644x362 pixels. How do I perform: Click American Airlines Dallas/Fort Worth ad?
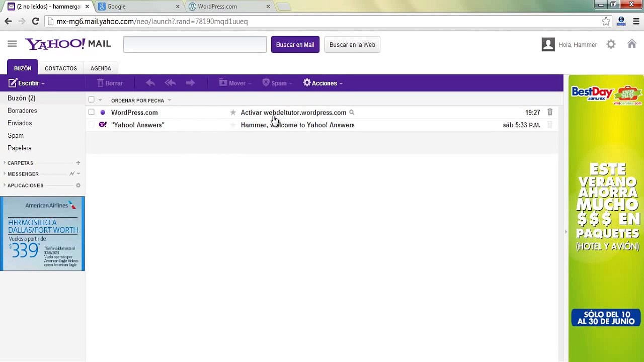(43, 234)
